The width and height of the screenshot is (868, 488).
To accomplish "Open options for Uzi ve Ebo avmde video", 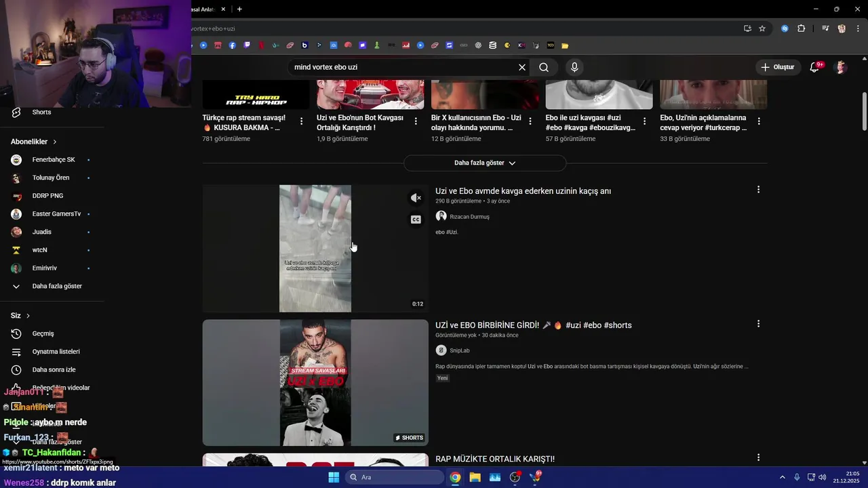I will [758, 190].
